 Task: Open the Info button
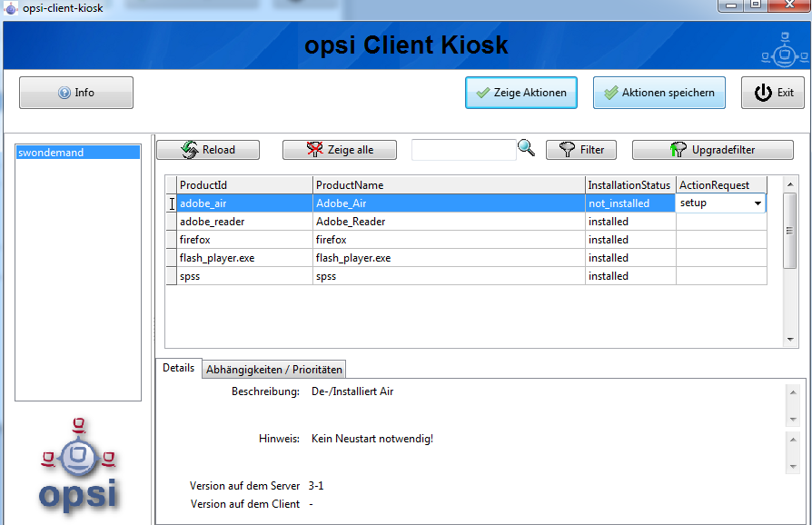[76, 93]
